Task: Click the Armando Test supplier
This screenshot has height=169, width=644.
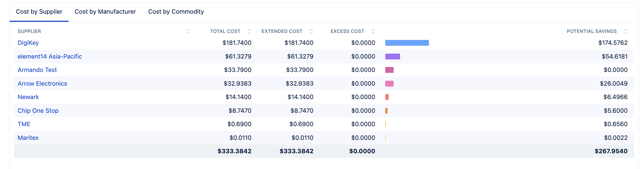Action: (37, 70)
